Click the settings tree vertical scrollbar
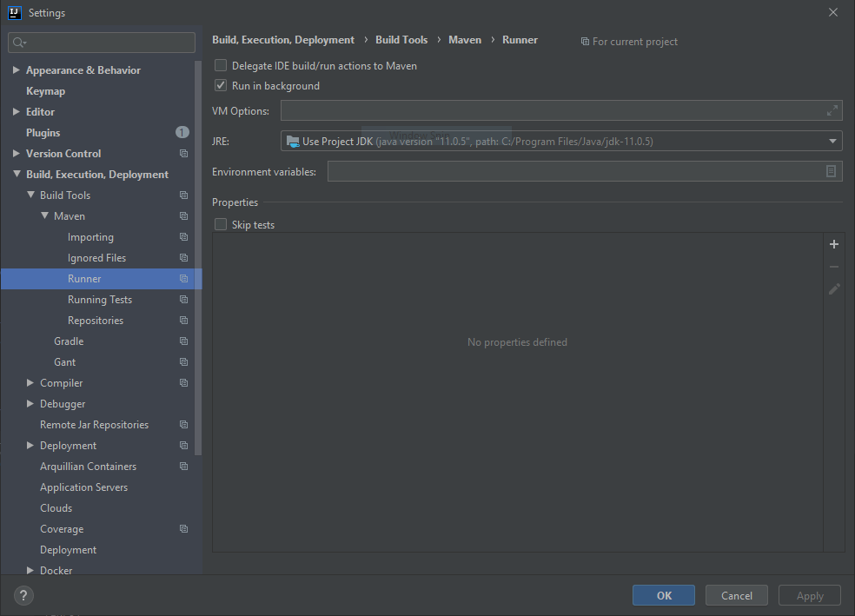 coord(198,257)
